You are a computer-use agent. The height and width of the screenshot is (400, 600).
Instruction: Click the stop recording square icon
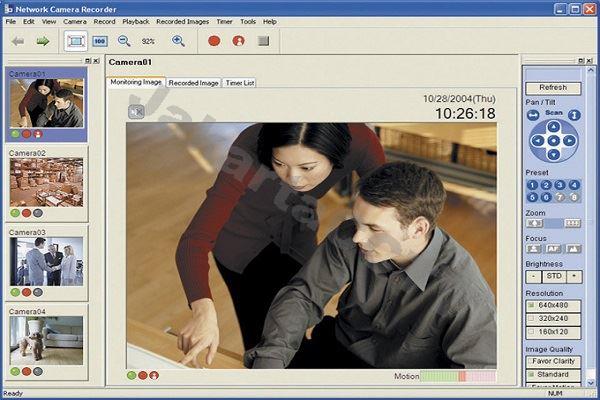[x=263, y=41]
